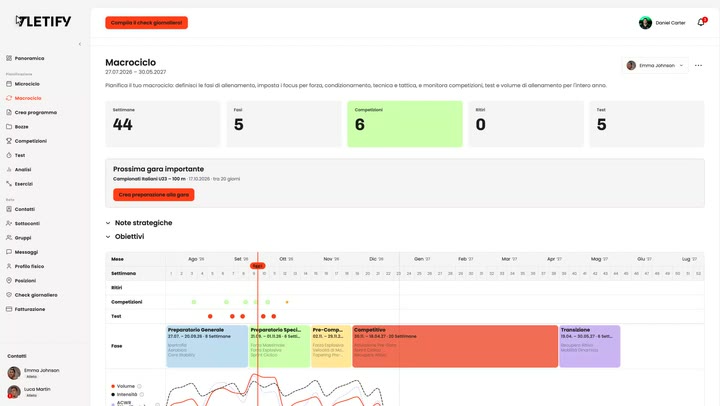Toggle the Intensità legend entry
This screenshot has height=406, width=720.
tap(128, 395)
